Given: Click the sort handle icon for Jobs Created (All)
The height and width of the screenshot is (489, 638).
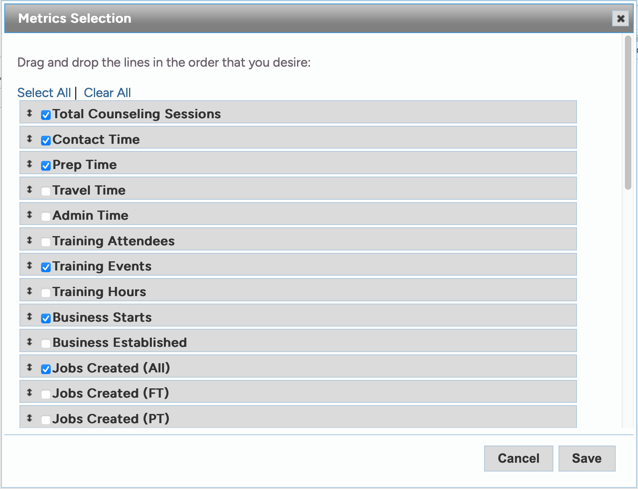Looking at the screenshot, I should point(30,368).
